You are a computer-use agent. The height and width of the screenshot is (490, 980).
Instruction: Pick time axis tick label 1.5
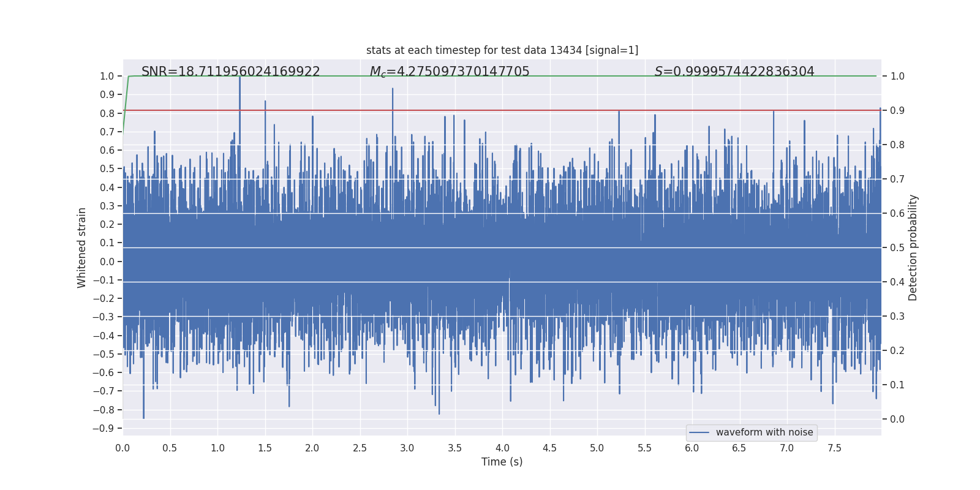[x=265, y=448]
